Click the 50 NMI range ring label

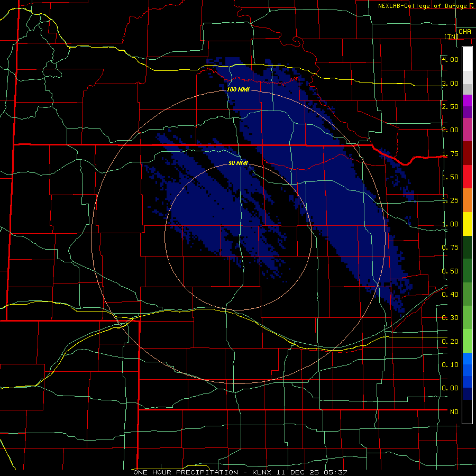(x=238, y=163)
